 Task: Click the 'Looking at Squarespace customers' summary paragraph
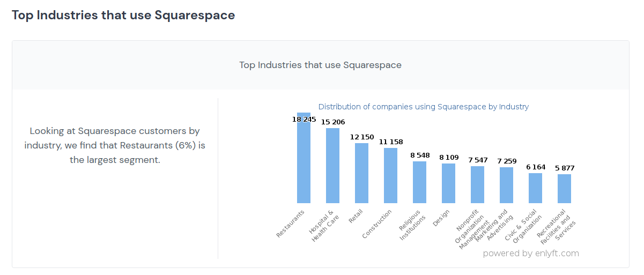pyautogui.click(x=115, y=145)
